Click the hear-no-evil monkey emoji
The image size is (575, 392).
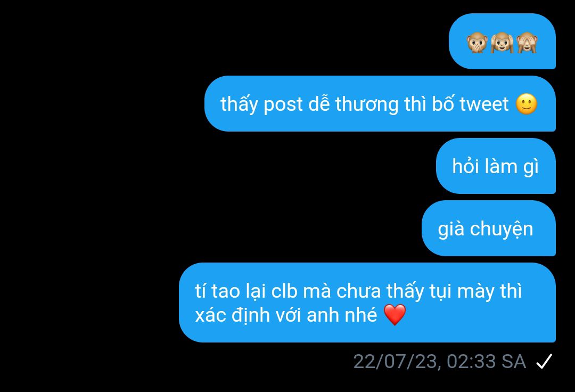[502, 43]
